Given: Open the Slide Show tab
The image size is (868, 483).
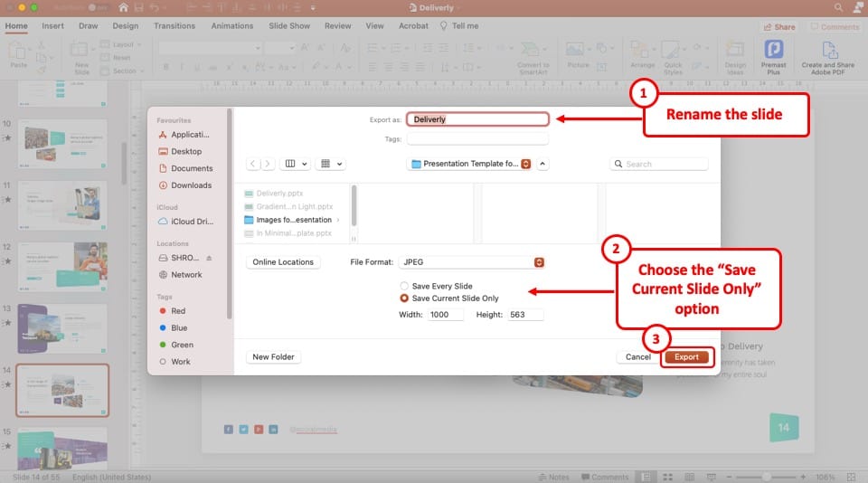Looking at the screenshot, I should coord(289,26).
